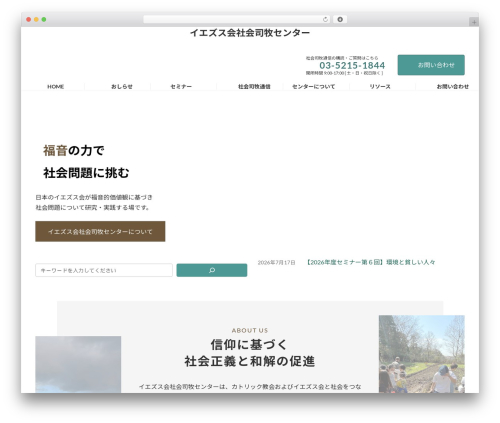Click the site title イエズス会社会司牧センター
Image resolution: width=500 pixels, height=423 pixels.
tap(250, 33)
